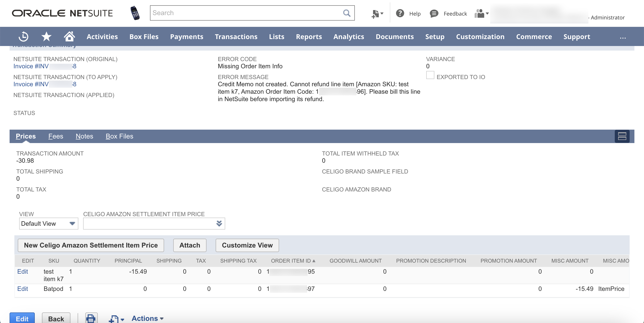Click the Attach button
Screen dimensions: 644x323
(190, 245)
